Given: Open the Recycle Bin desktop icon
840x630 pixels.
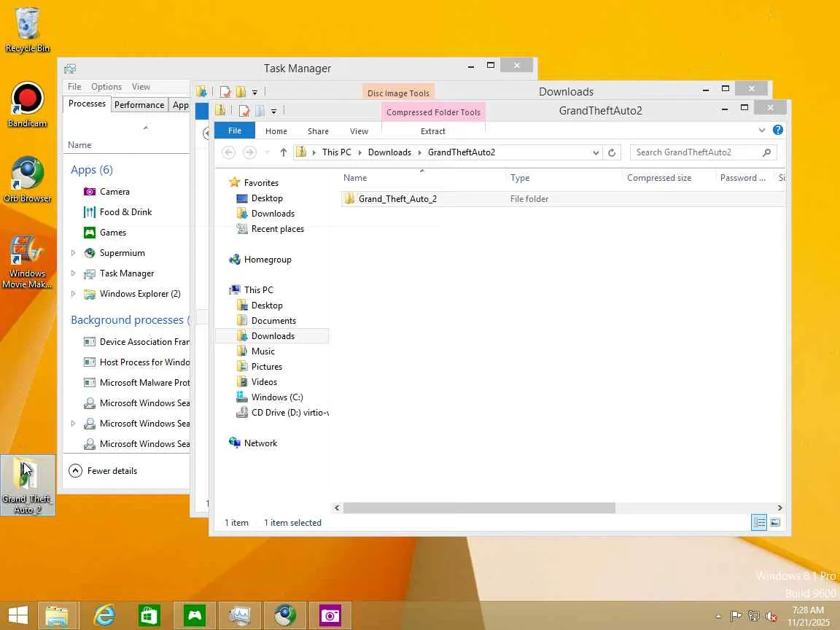Looking at the screenshot, I should point(27,29).
